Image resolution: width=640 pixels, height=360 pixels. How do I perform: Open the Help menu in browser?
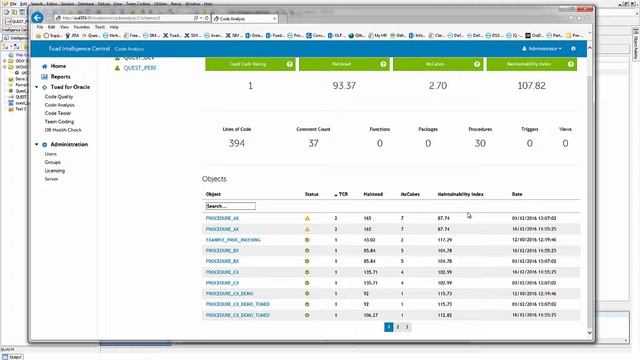[114, 27]
